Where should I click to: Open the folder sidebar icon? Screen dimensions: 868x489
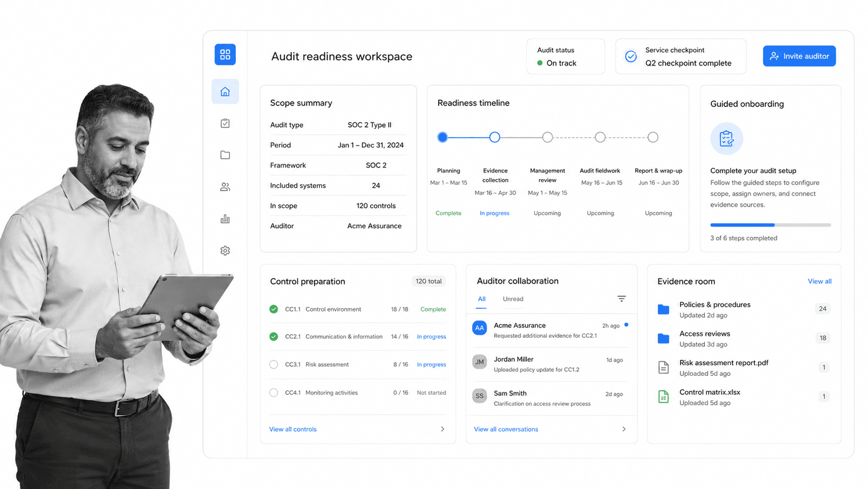(x=225, y=155)
